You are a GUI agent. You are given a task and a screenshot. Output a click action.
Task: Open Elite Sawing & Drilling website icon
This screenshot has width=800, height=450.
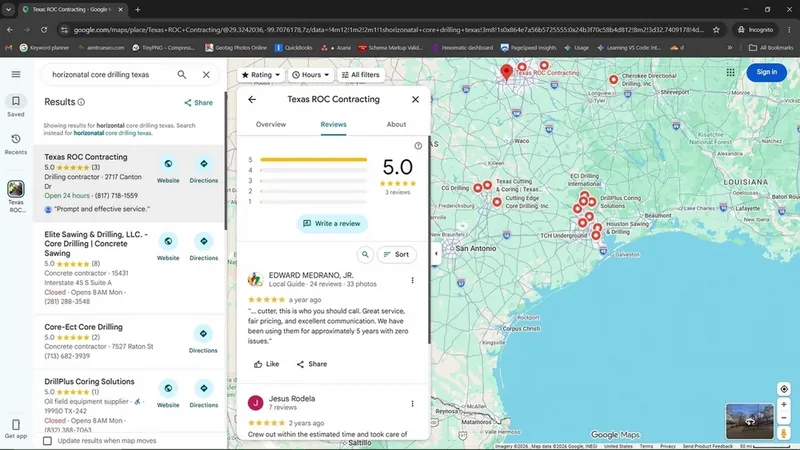point(168,241)
